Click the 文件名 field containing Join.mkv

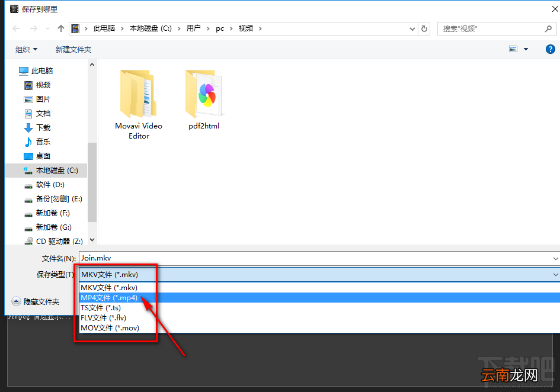[315, 258]
